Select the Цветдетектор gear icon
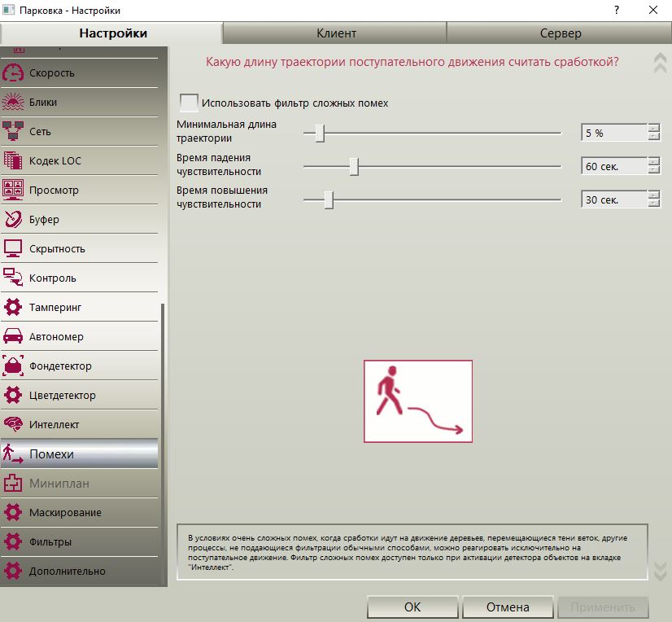Screen dimensions: 672x622 click(x=13, y=395)
